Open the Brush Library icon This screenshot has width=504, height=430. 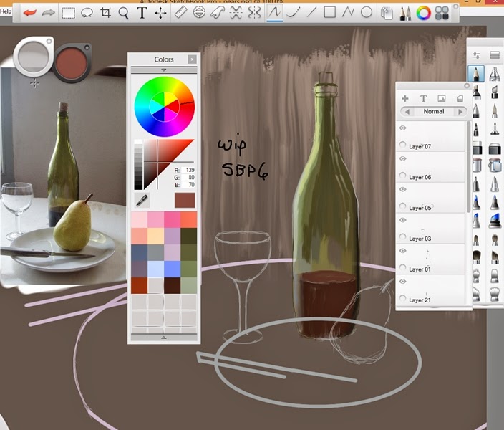tap(495, 55)
